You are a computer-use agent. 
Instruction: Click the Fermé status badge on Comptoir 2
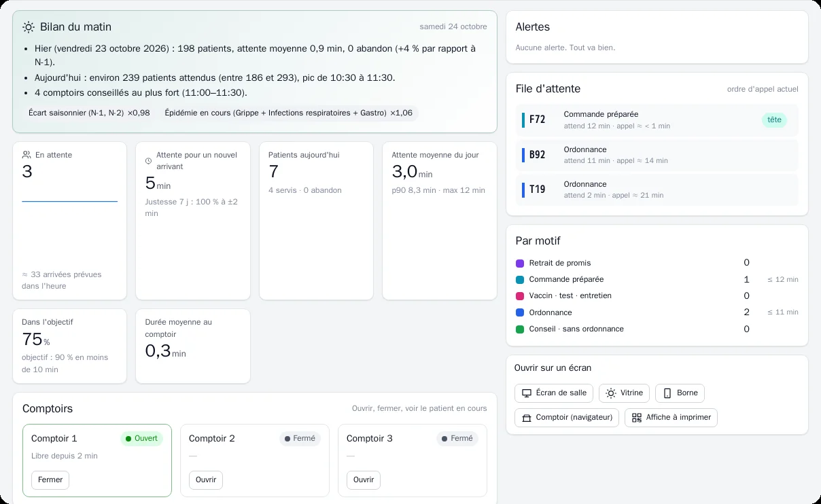300,439
